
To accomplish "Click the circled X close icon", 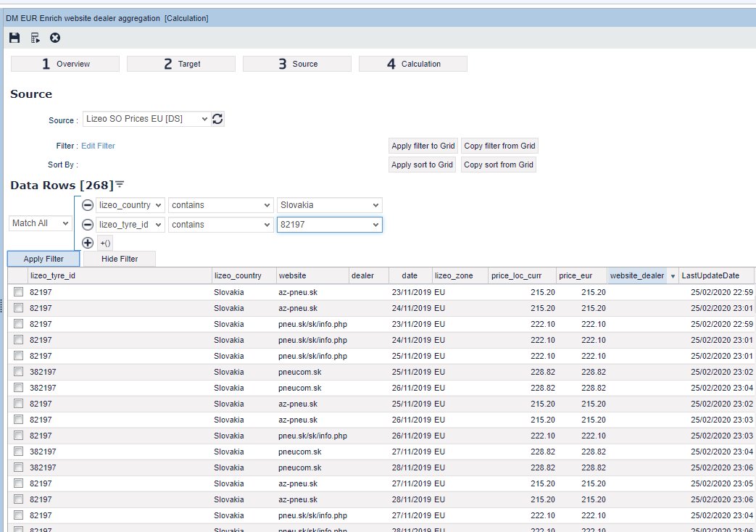I will coord(55,38).
